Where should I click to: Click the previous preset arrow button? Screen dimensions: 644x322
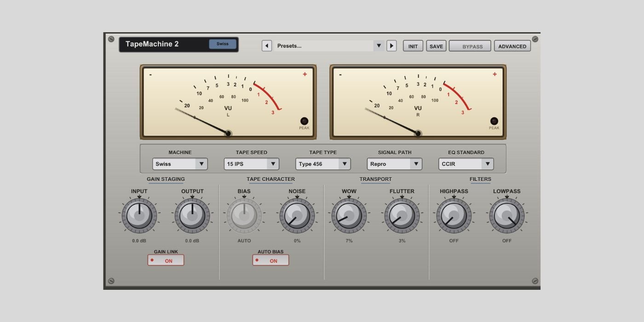[267, 46]
